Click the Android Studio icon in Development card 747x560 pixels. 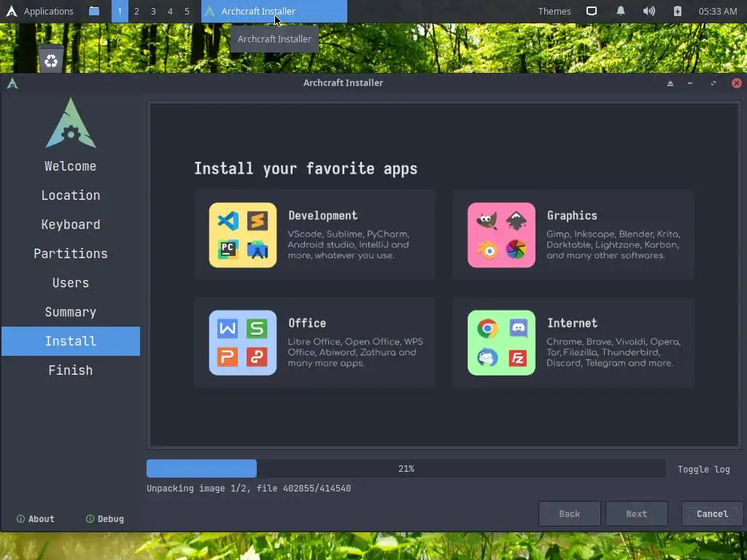258,249
